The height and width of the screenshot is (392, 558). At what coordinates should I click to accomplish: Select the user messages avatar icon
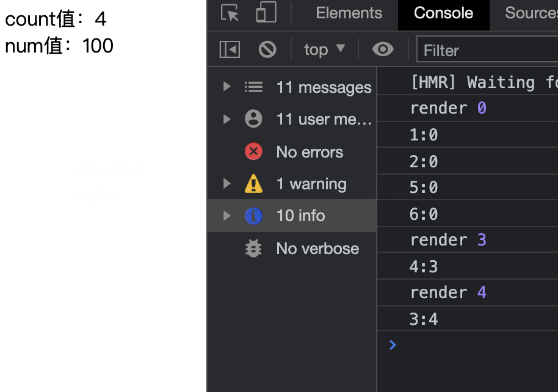point(253,119)
